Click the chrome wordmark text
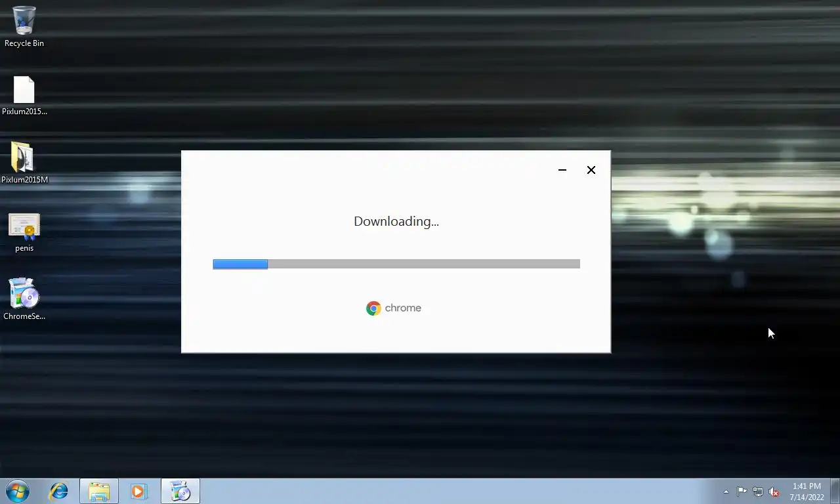This screenshot has width=840, height=504. click(403, 308)
